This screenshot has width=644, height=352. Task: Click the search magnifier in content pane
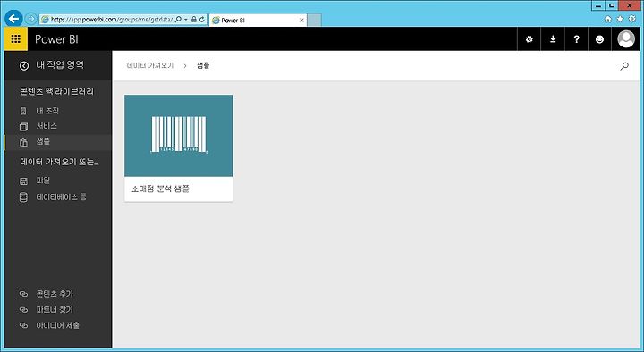tap(624, 66)
